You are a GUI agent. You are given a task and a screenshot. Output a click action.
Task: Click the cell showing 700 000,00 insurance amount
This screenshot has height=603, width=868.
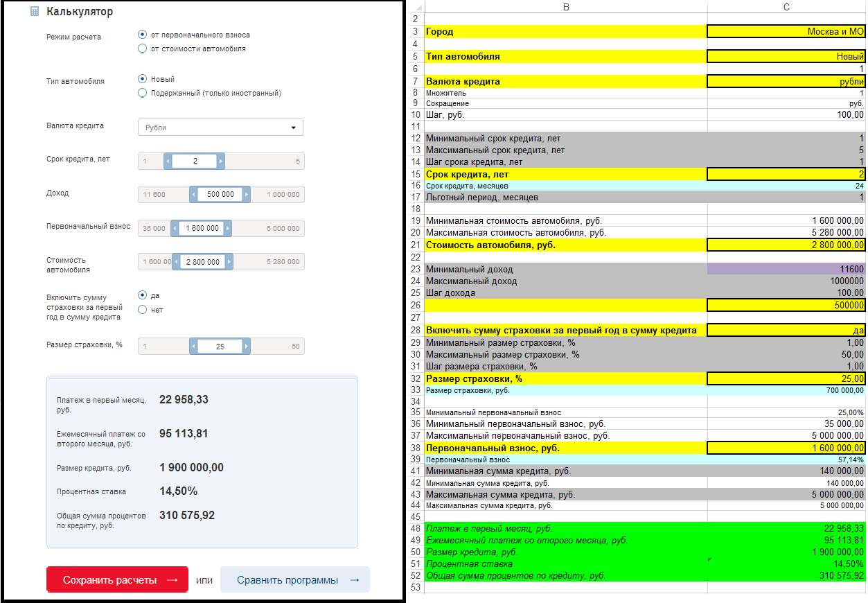(786, 390)
